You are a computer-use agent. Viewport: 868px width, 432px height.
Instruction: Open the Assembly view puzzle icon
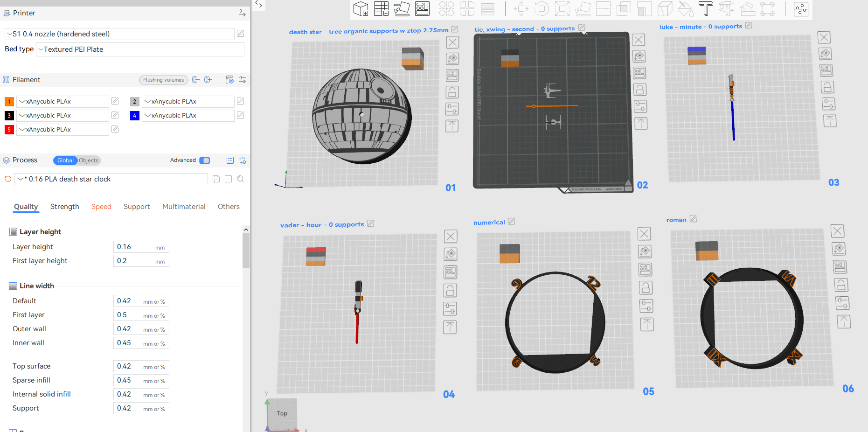pyautogui.click(x=801, y=9)
